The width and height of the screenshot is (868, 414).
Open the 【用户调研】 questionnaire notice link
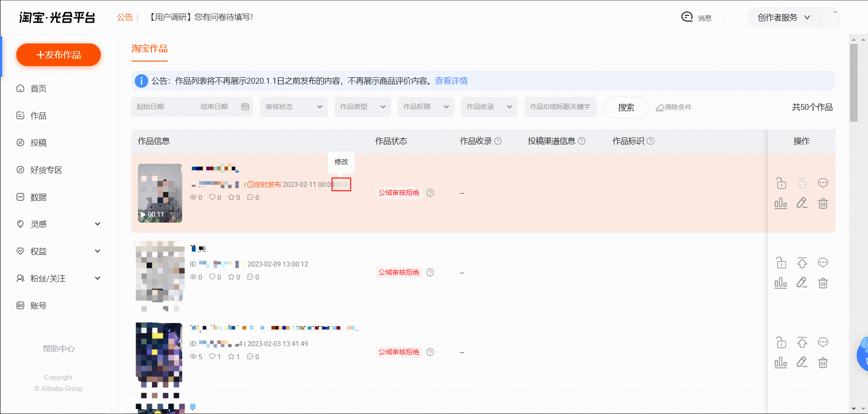(x=201, y=17)
